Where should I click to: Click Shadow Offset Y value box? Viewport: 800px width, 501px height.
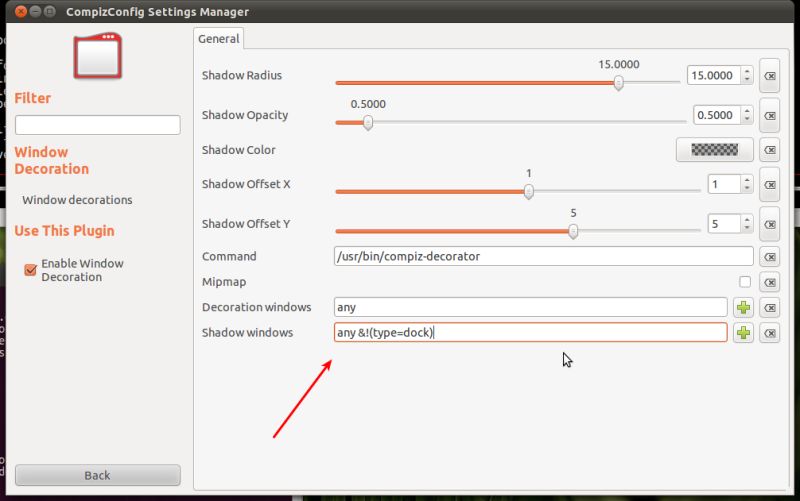[724, 224]
